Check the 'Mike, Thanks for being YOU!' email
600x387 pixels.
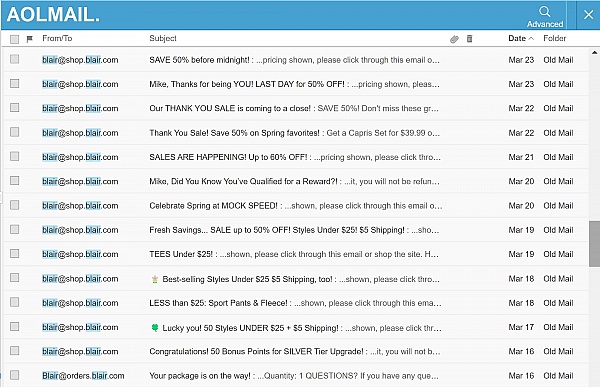15,83
